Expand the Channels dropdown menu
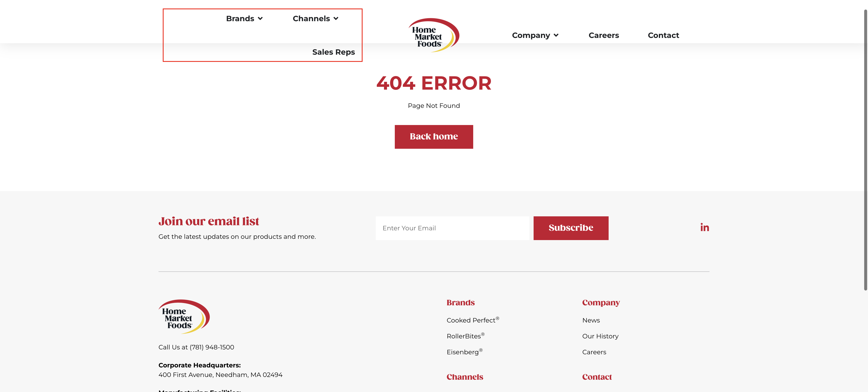The height and width of the screenshot is (392, 868). click(x=315, y=18)
